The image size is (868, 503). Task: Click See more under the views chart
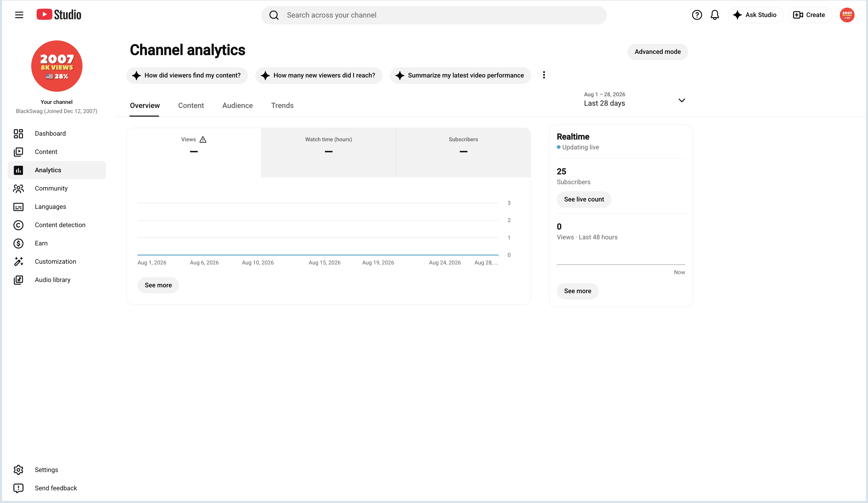[158, 286]
